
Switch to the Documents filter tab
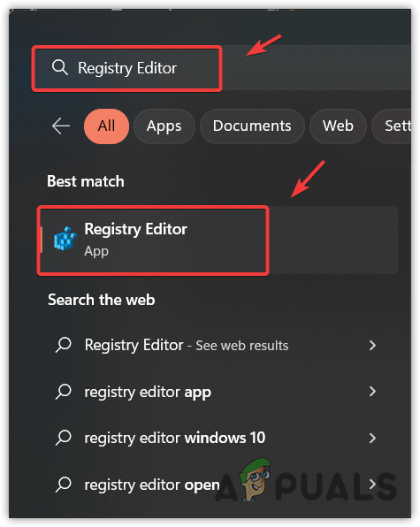[252, 126]
